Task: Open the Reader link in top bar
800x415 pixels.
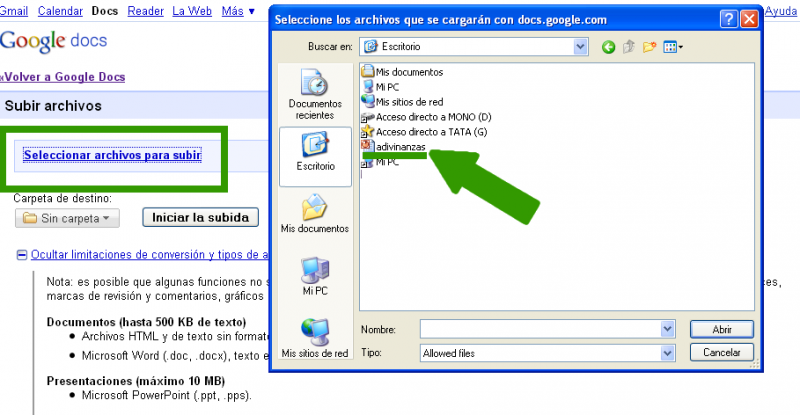Action: pyautogui.click(x=145, y=11)
